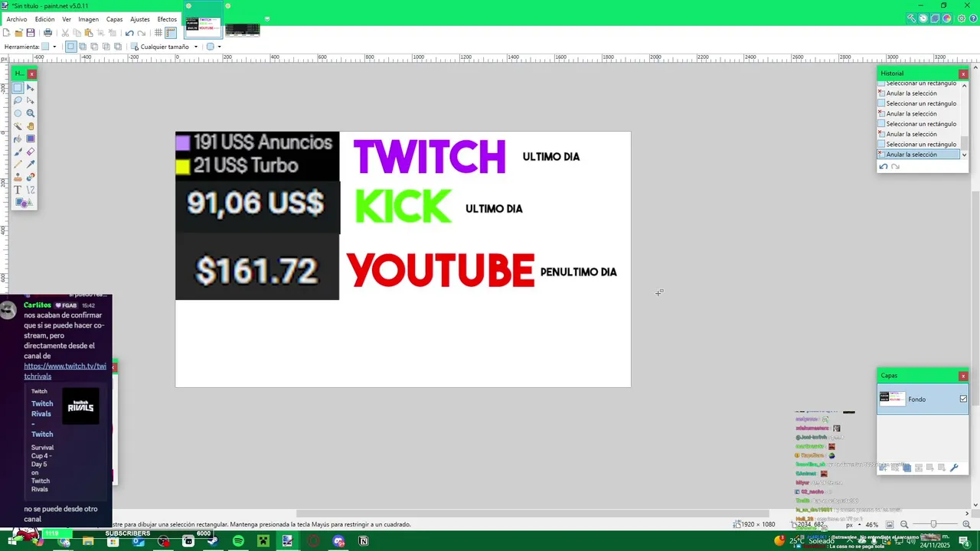The width and height of the screenshot is (980, 551).
Task: Open image list dropdown arrow
Action: (266, 18)
